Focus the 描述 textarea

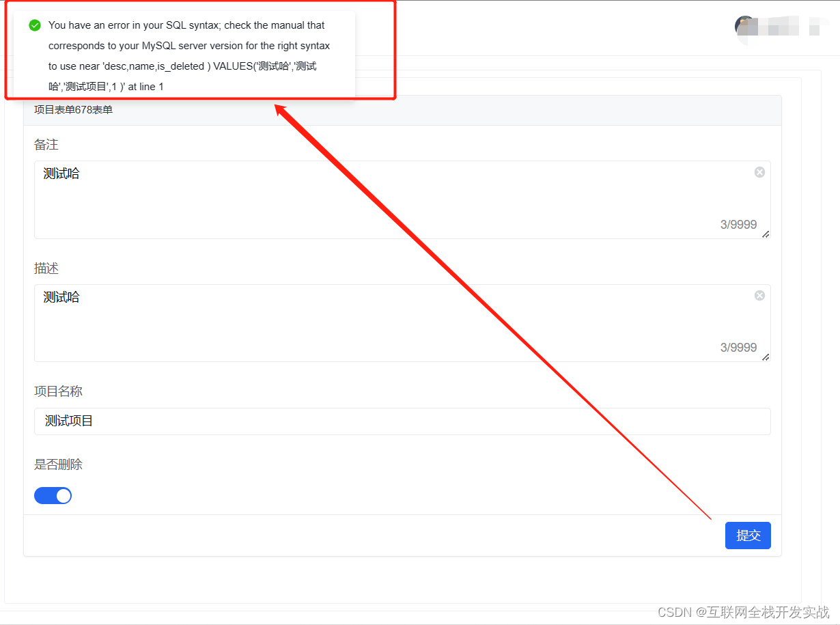click(402, 323)
